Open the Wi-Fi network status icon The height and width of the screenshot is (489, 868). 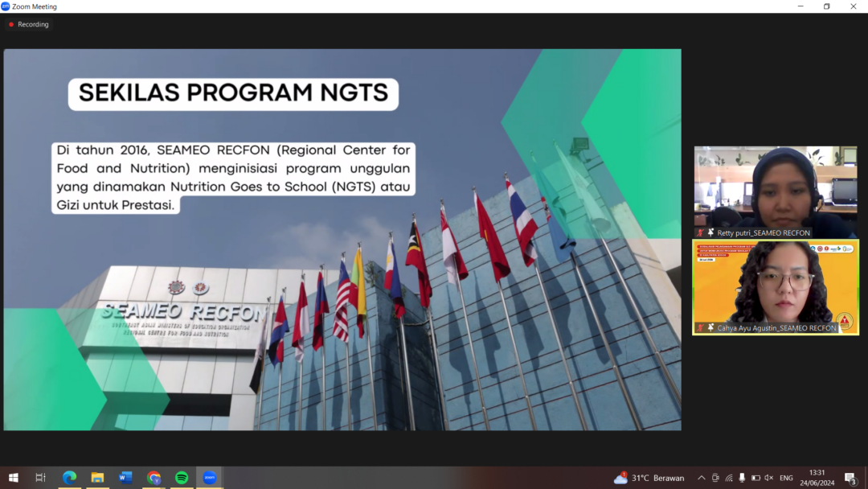(729, 478)
